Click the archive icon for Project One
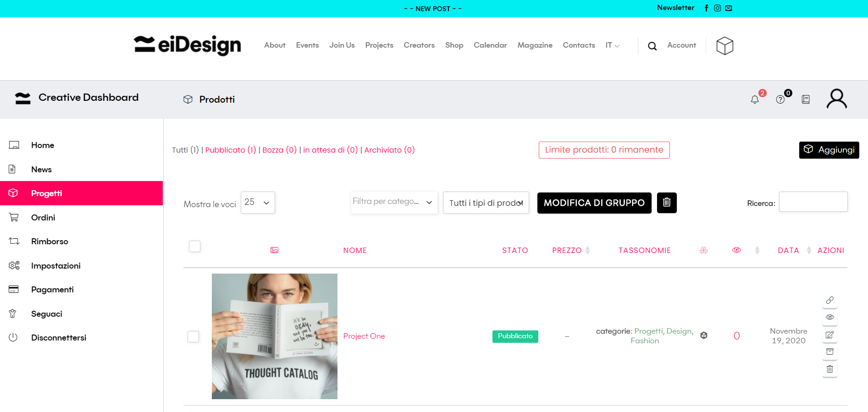The image size is (868, 412). (829, 352)
